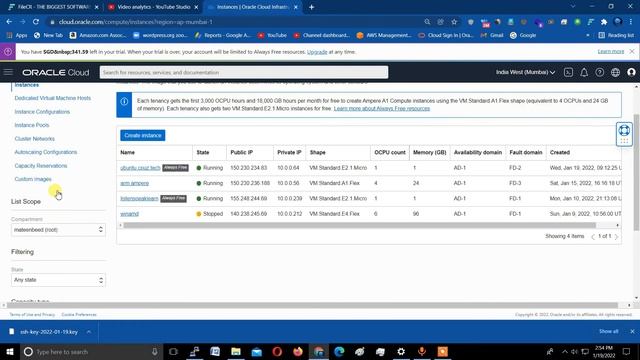The height and width of the screenshot is (360, 640).
Task: Open File Explorer from the taskbar
Action: click(x=236, y=351)
